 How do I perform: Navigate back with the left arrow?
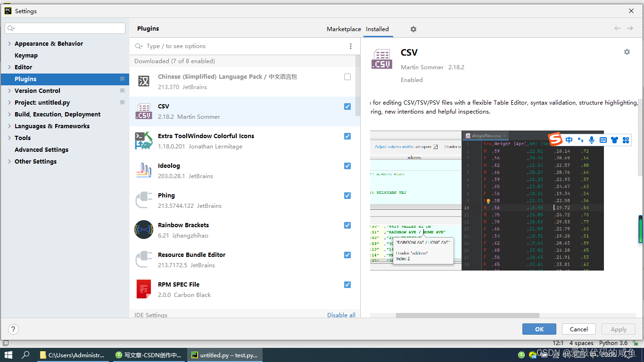click(x=617, y=29)
